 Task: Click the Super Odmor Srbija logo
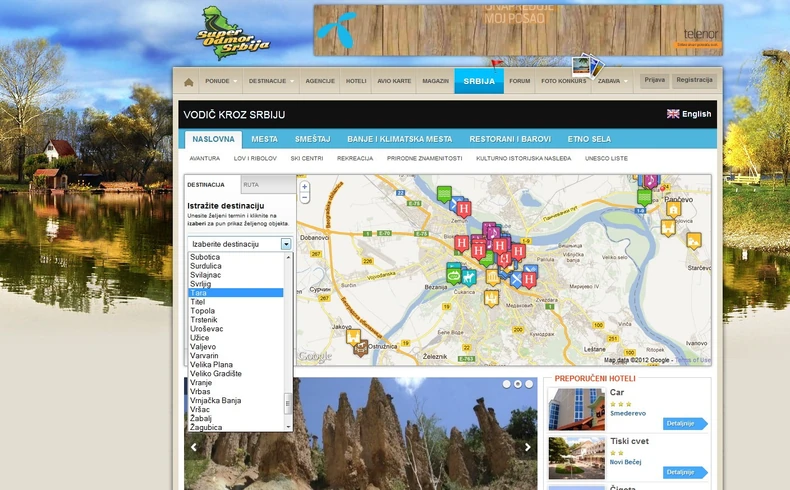(233, 30)
